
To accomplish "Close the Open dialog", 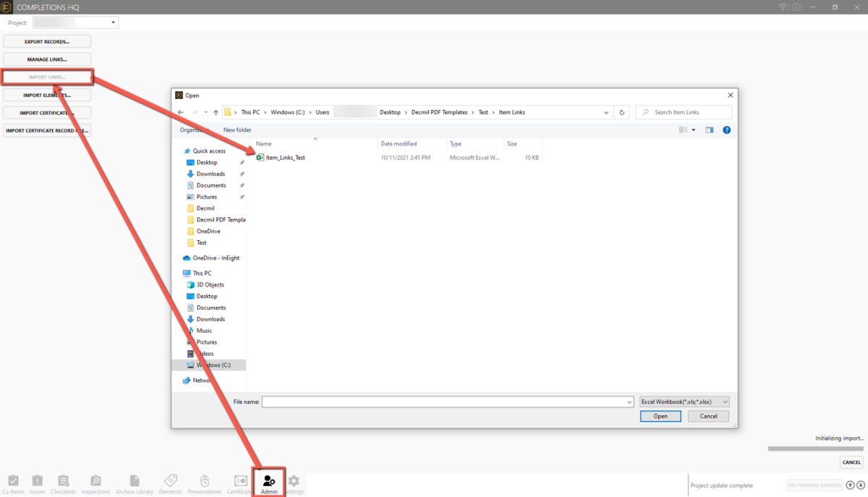I will tap(731, 95).
